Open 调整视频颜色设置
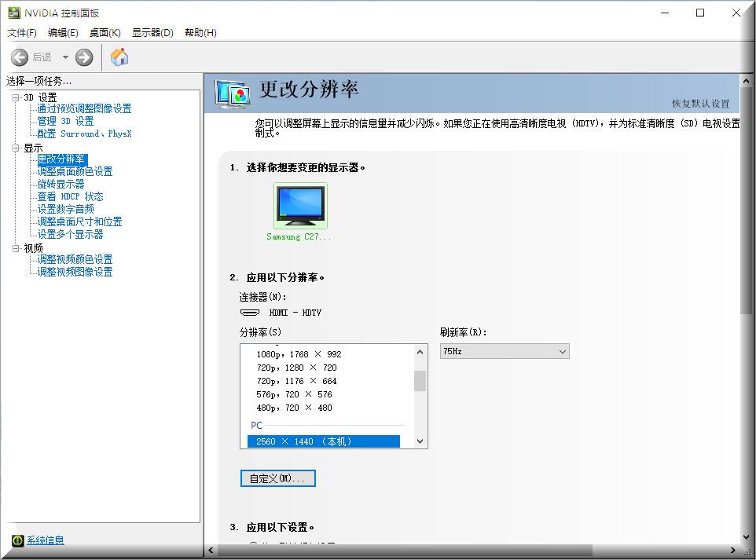The image size is (756, 560). 75,259
